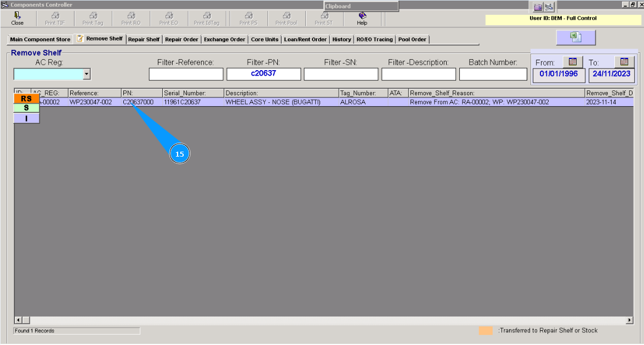Select the PN cell C20637000
This screenshot has height=345, width=644.
click(142, 102)
